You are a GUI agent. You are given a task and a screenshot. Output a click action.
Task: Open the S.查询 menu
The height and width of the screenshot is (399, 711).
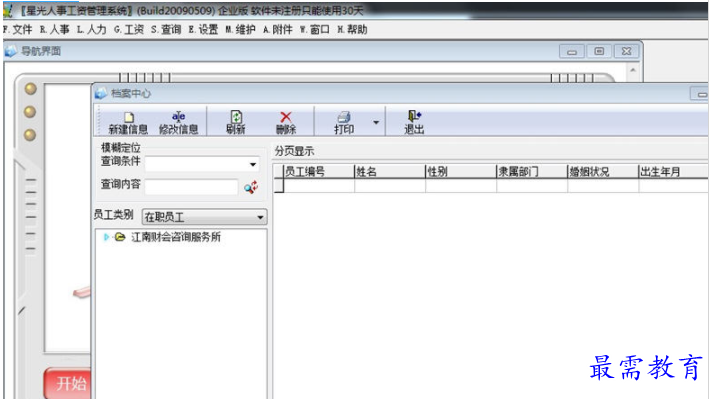point(166,29)
